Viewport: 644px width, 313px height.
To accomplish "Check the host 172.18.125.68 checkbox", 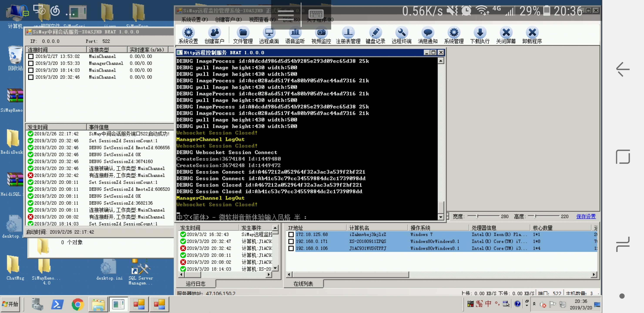I will [291, 235].
